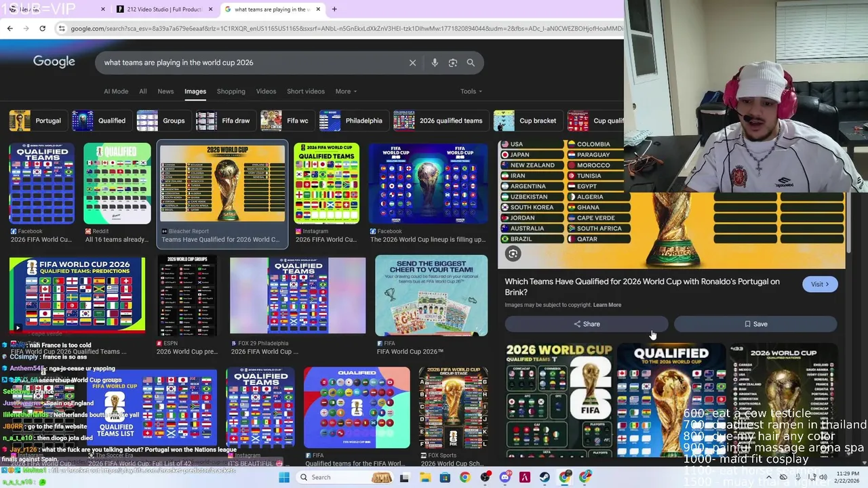Reload the page with the refresh icon
868x488 pixels.
point(42,28)
